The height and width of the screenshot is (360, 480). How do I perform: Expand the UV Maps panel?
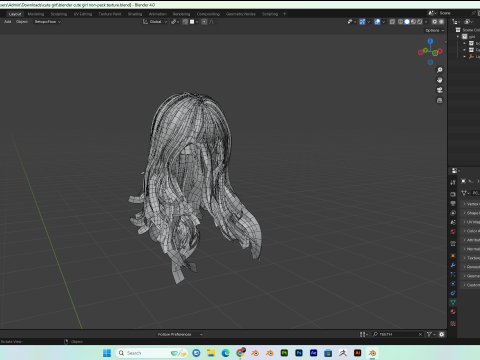pyautogui.click(x=471, y=222)
